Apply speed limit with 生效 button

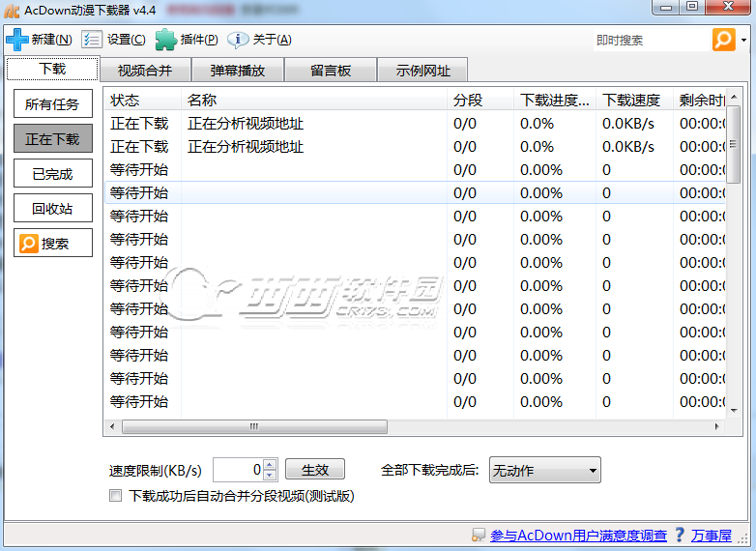(315, 470)
